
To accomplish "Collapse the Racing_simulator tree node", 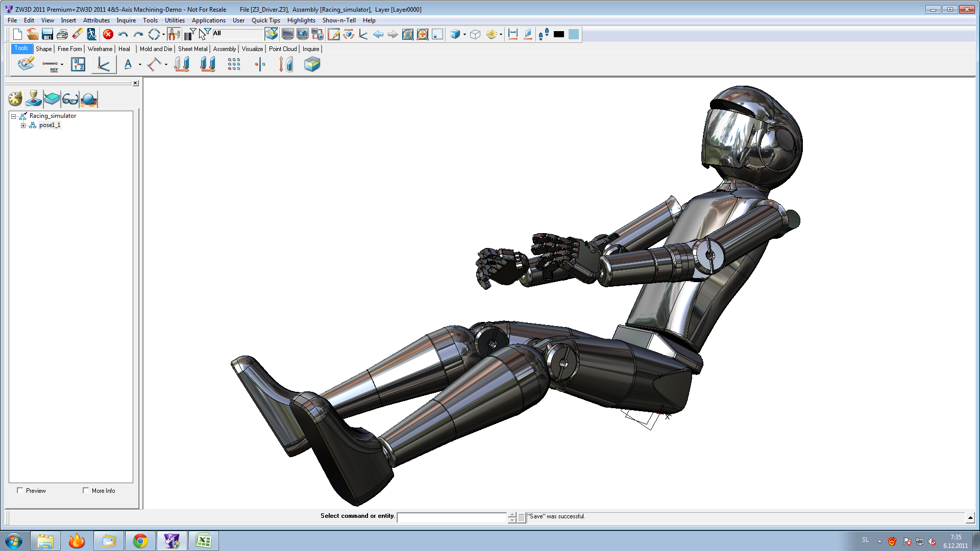I will tap(14, 116).
